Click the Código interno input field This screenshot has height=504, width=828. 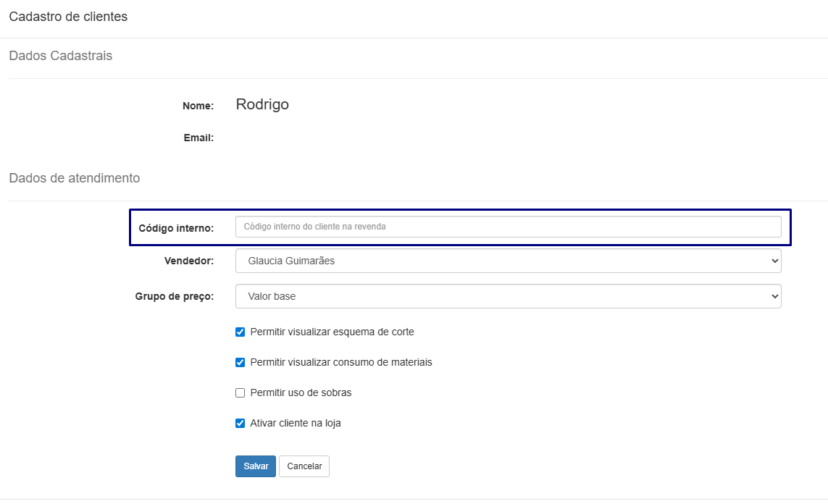[508, 227]
